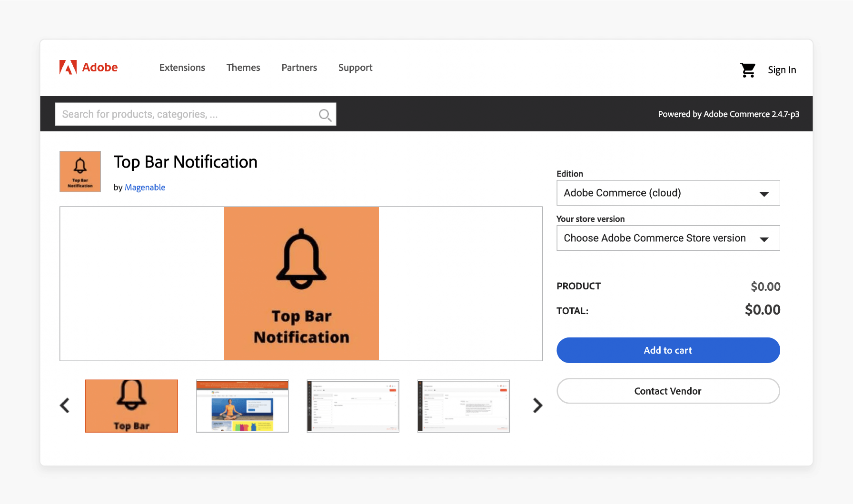Click the Top Bar Notification title
853x504 pixels.
point(186,162)
